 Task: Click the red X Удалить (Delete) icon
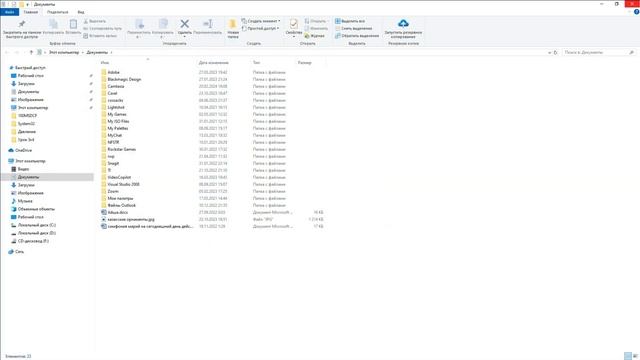tap(184, 24)
